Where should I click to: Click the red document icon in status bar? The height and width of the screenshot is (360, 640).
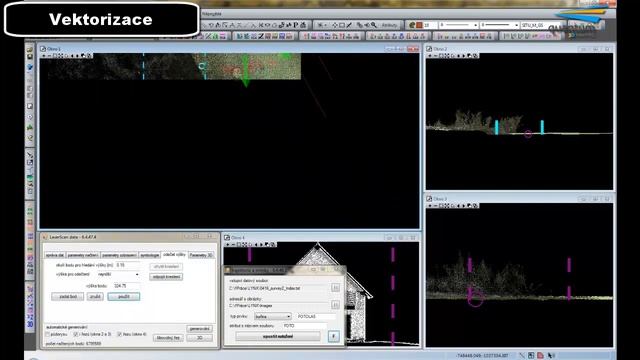(540, 356)
